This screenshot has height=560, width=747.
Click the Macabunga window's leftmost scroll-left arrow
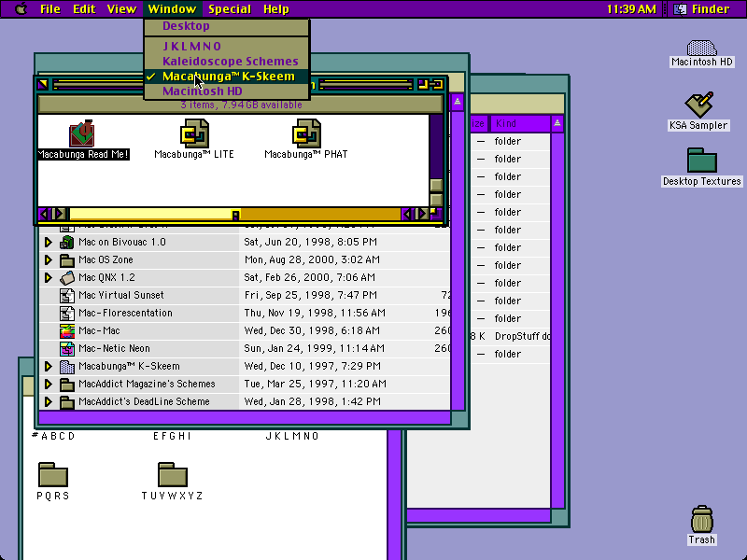[x=44, y=214]
